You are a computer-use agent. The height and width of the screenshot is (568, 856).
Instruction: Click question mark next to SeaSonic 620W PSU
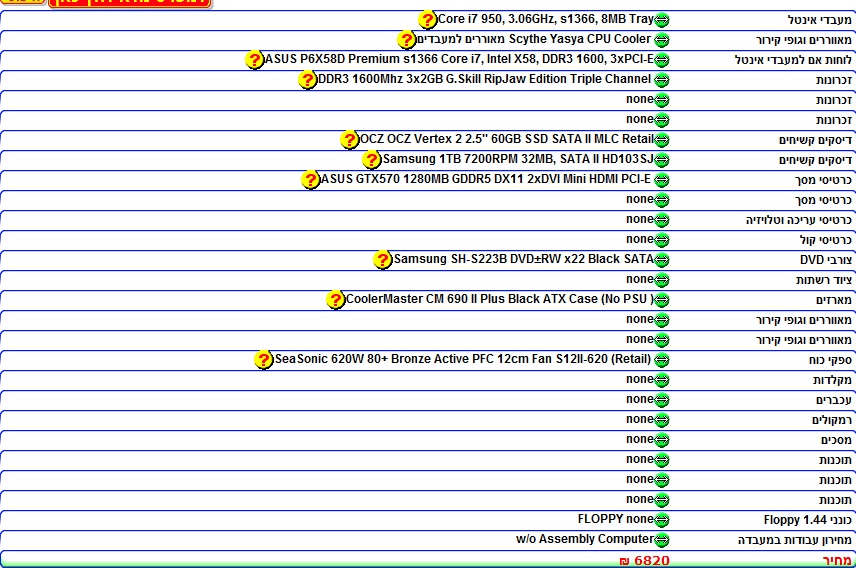[x=264, y=360]
